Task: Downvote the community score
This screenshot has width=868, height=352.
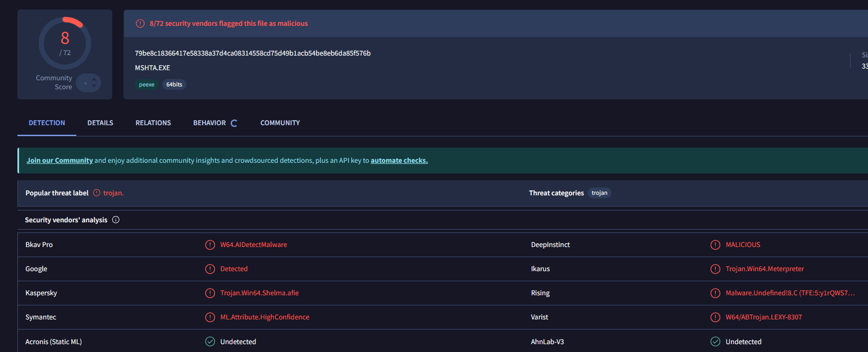Action: point(94,87)
